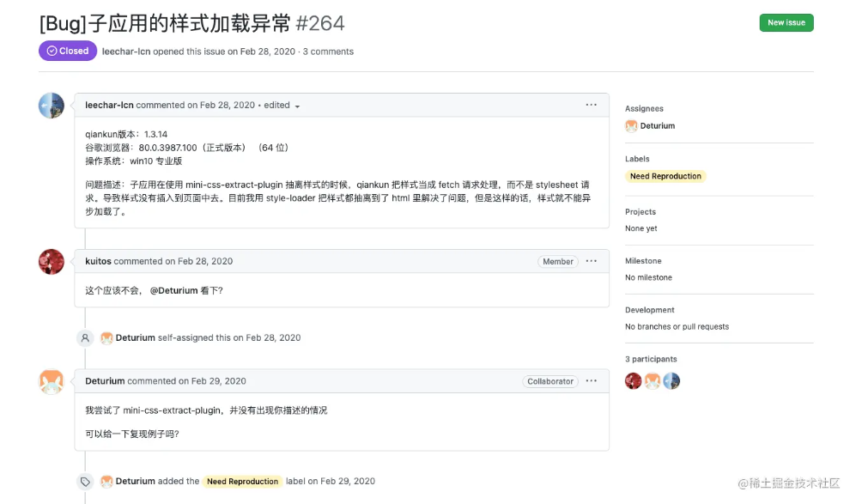Viewport: 850px width, 504px height.
Task: Open leechar-lcn avatar beside first comment
Action: (52, 106)
